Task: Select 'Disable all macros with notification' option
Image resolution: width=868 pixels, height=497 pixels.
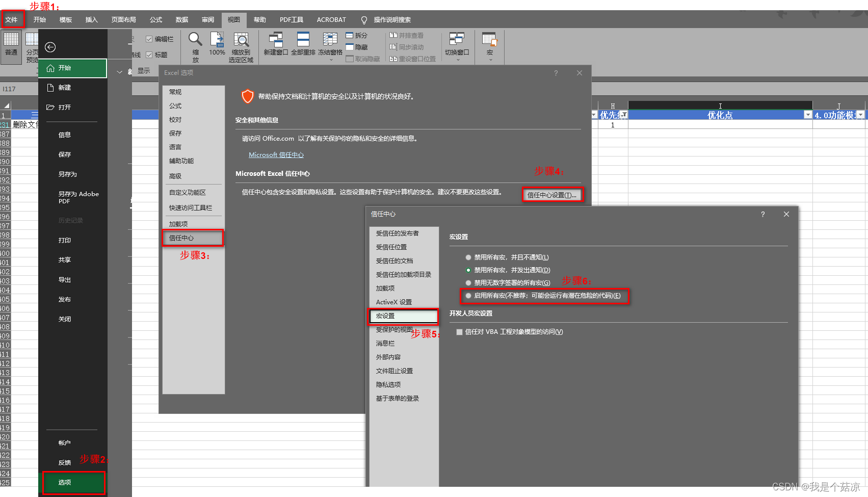Action: 468,270
